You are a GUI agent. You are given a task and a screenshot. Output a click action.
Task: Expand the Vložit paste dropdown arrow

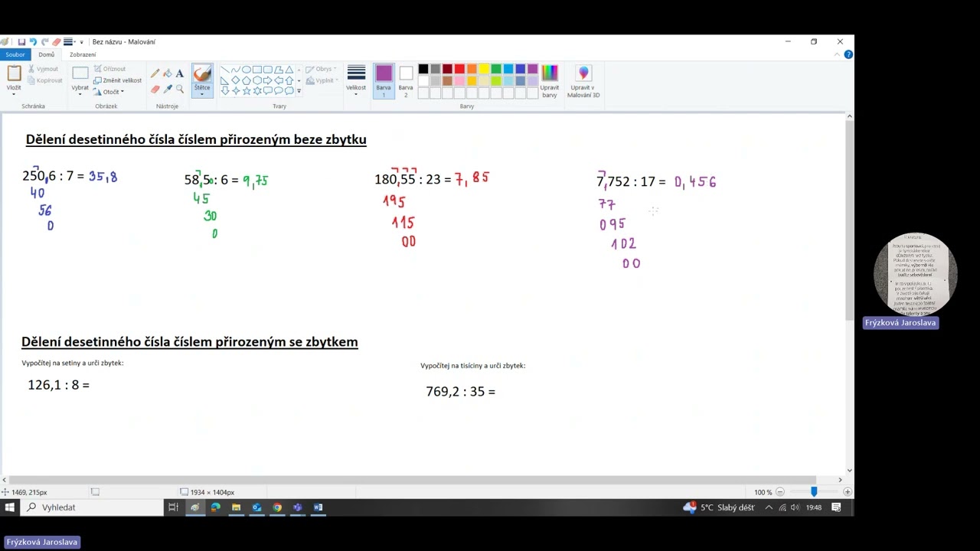coord(14,94)
